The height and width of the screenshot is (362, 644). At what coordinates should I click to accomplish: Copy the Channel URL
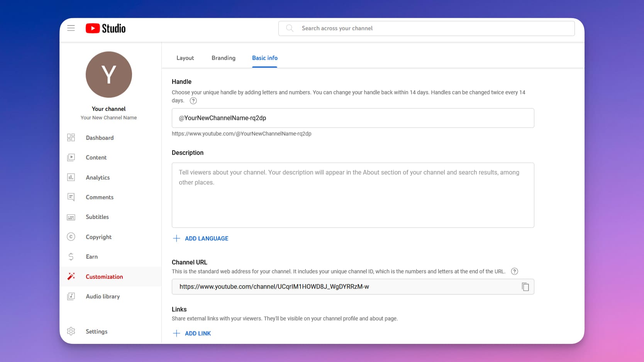[525, 287]
